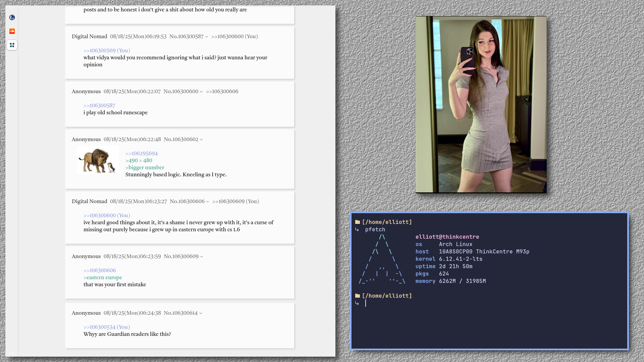The image size is (644, 362).
Task: Open the Guardian tab in the sidebar
Action: (12, 17)
